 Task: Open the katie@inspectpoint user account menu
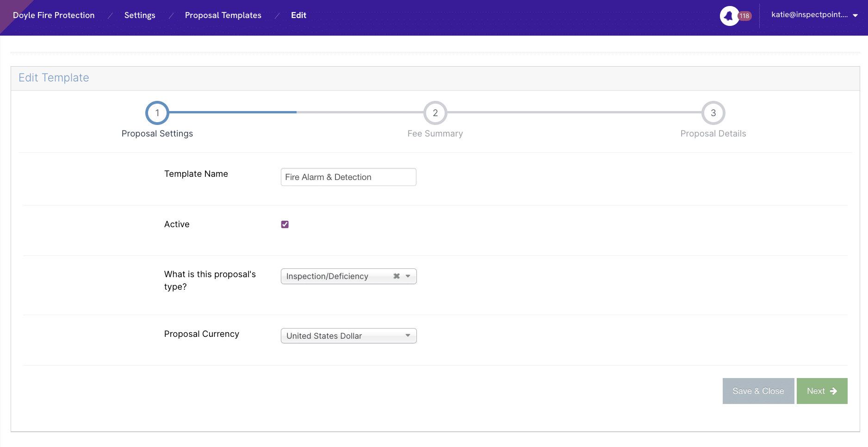(x=814, y=15)
